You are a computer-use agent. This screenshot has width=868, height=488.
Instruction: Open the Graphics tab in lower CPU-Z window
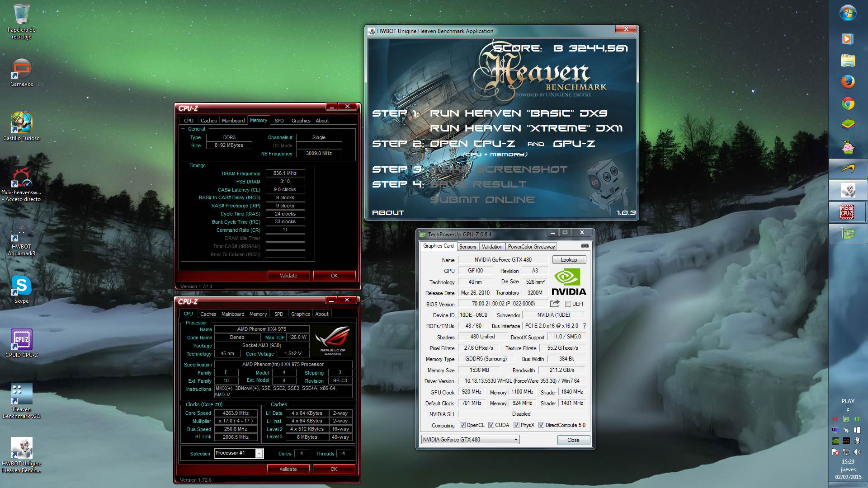point(301,314)
